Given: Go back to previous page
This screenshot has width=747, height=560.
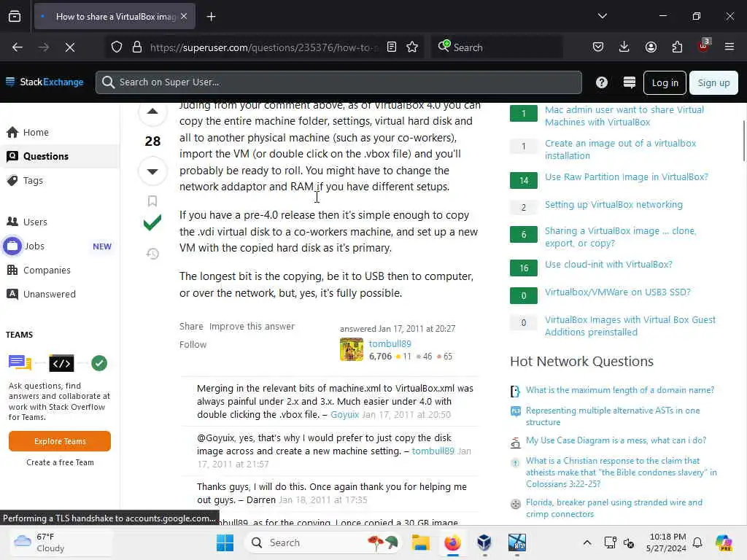Looking at the screenshot, I should pyautogui.click(x=18, y=47).
